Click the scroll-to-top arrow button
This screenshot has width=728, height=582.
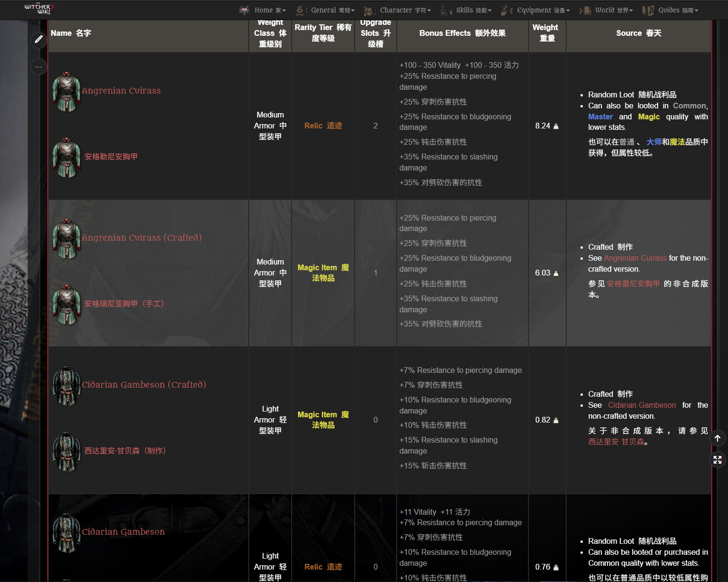(717, 438)
